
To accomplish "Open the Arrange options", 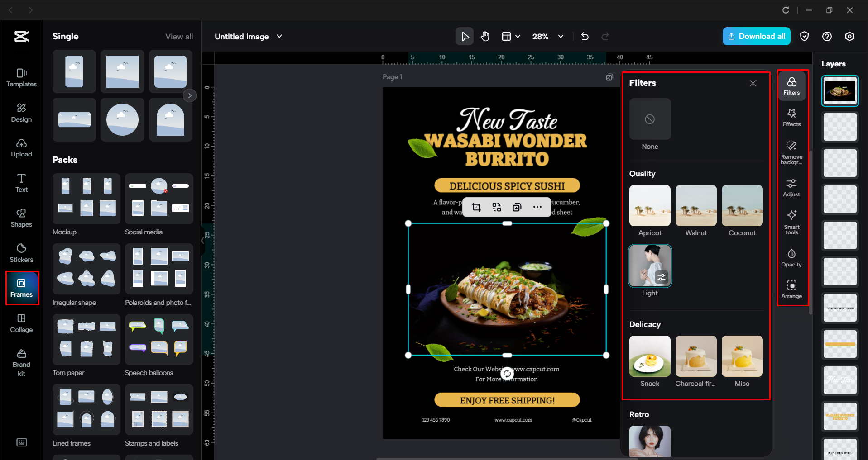I will pyautogui.click(x=791, y=289).
